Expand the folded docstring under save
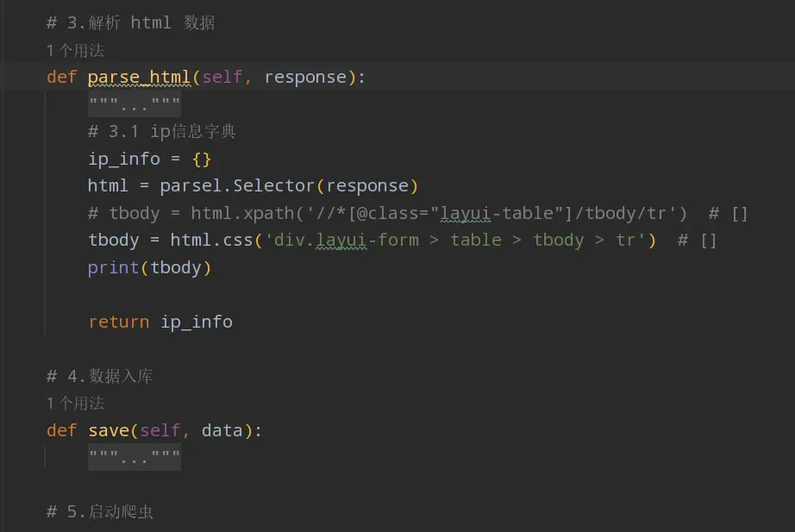The width and height of the screenshot is (795, 532). coord(135,458)
